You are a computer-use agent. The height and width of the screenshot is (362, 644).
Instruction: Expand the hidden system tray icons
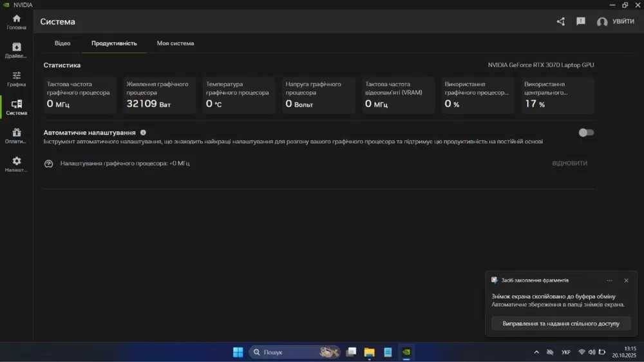point(536,352)
